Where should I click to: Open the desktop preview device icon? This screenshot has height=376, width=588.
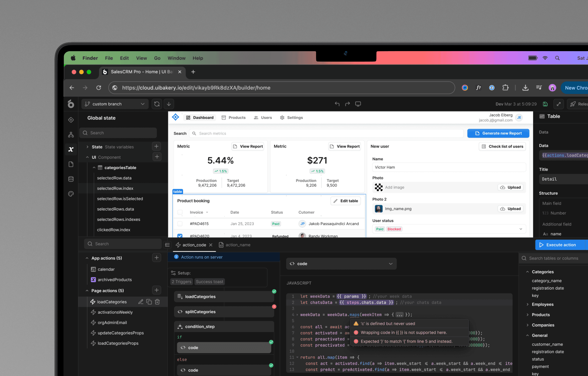(358, 104)
